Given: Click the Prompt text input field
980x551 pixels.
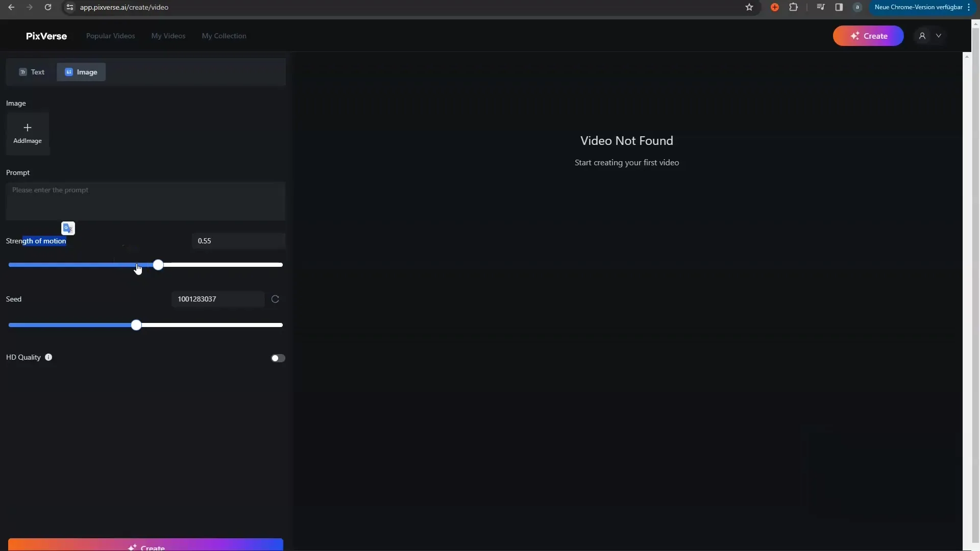Looking at the screenshot, I should click(x=145, y=200).
